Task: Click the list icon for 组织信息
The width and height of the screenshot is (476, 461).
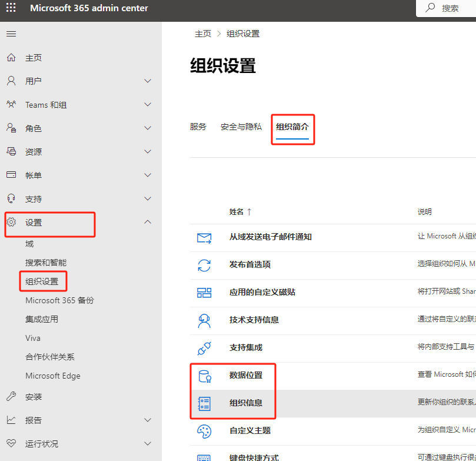Action: click(x=204, y=404)
